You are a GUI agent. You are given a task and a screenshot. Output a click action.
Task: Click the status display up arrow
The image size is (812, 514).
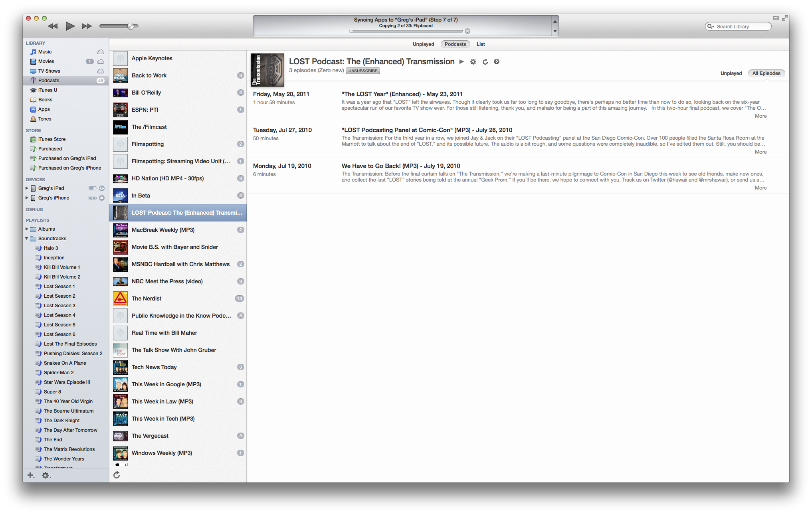coord(555,21)
